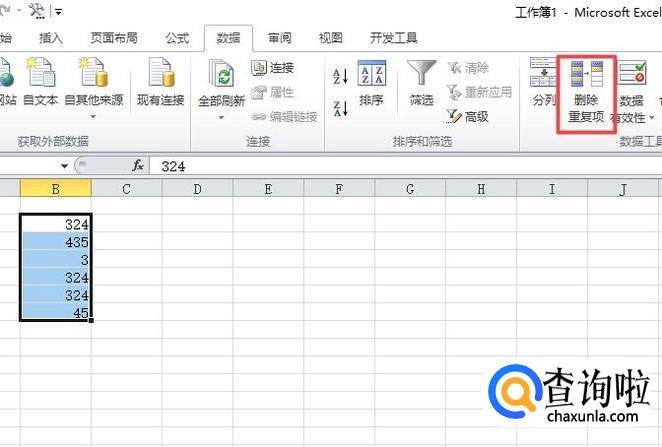
Task: Click the Filter (筛选) funnel icon
Action: (422, 74)
